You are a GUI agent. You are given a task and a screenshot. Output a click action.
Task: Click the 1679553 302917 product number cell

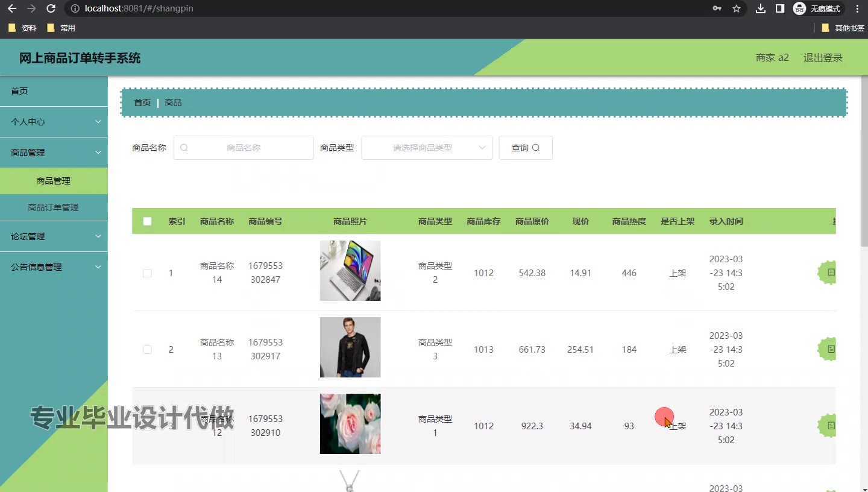(x=265, y=349)
